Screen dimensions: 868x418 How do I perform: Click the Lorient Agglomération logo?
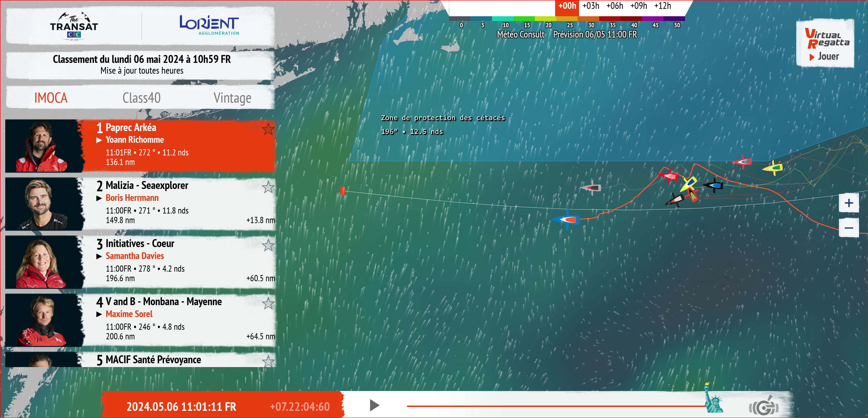click(209, 25)
